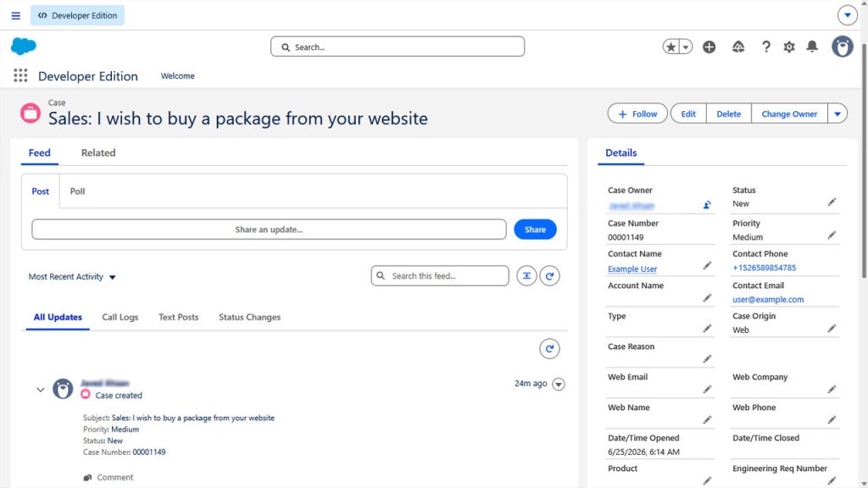Click the Favorites star icon

[671, 47]
